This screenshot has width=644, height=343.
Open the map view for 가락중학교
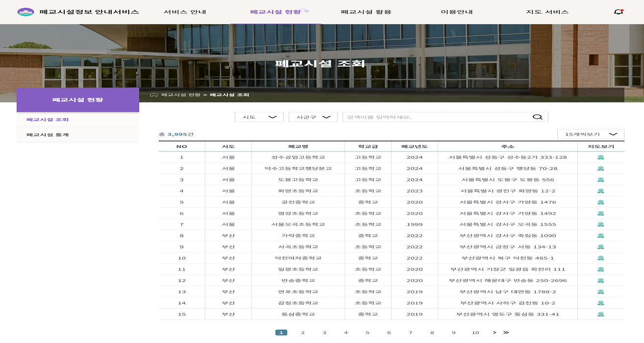coord(600,236)
